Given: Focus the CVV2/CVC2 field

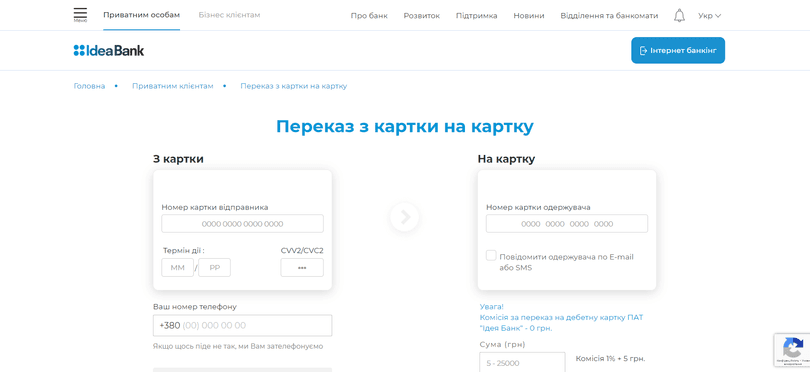Looking at the screenshot, I should [302, 268].
